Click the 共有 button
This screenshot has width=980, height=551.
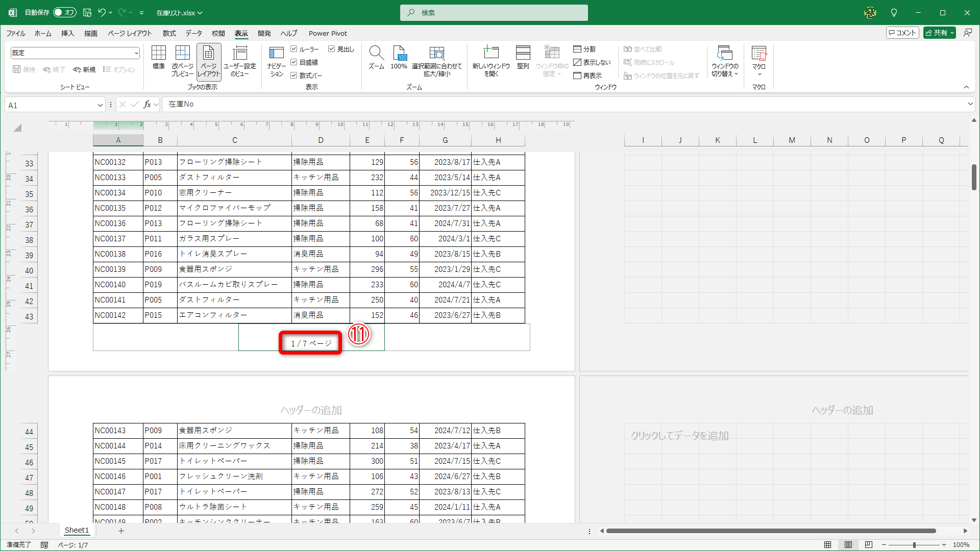click(x=939, y=32)
